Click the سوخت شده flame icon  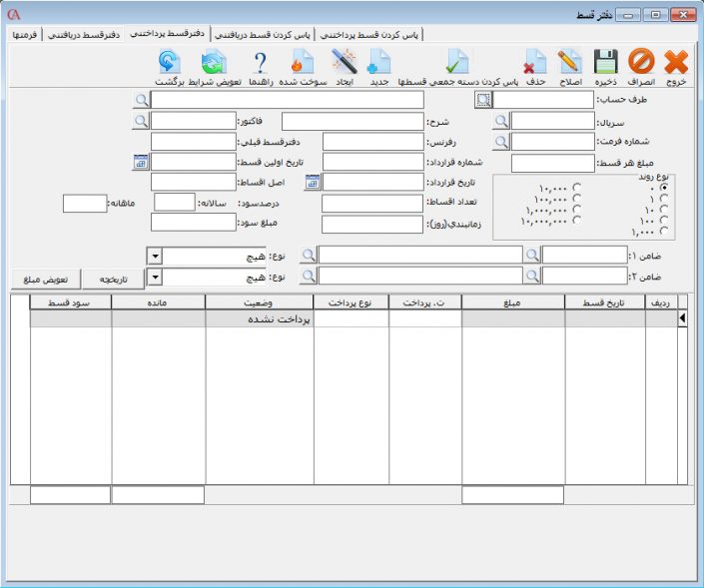(303, 64)
